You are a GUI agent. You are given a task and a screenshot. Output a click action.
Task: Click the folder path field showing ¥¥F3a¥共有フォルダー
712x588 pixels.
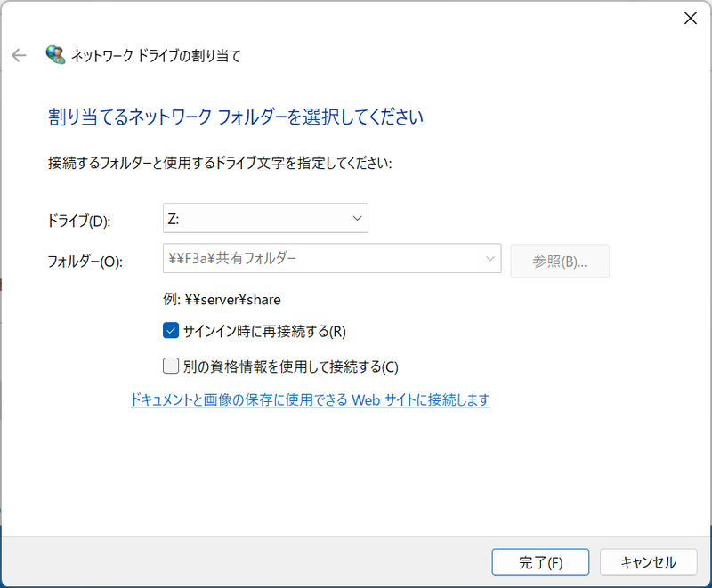point(311,257)
